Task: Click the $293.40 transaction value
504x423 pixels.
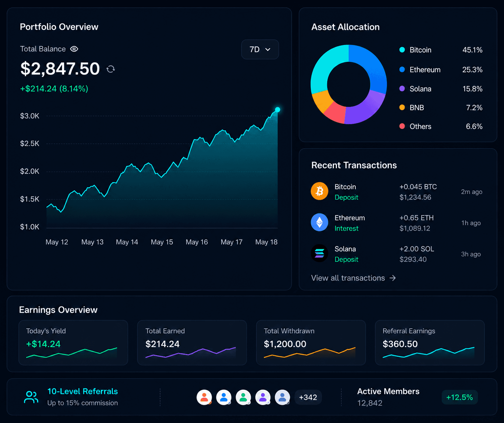Action: click(x=413, y=259)
